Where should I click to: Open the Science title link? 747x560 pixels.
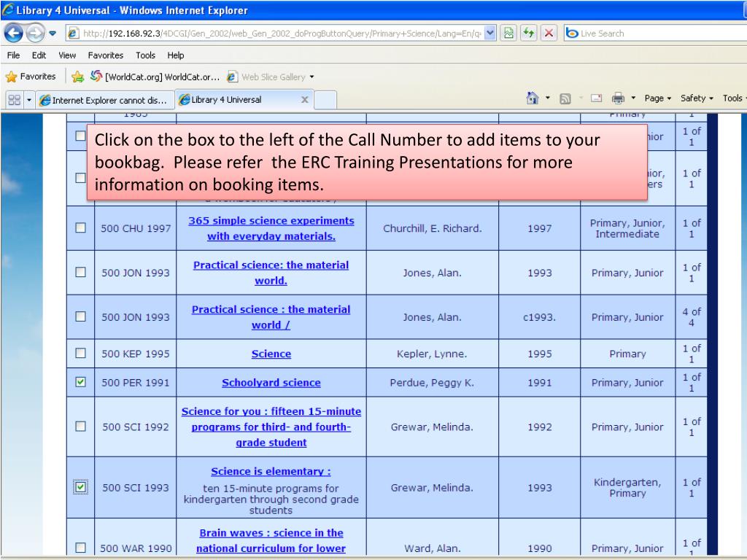[x=271, y=354]
